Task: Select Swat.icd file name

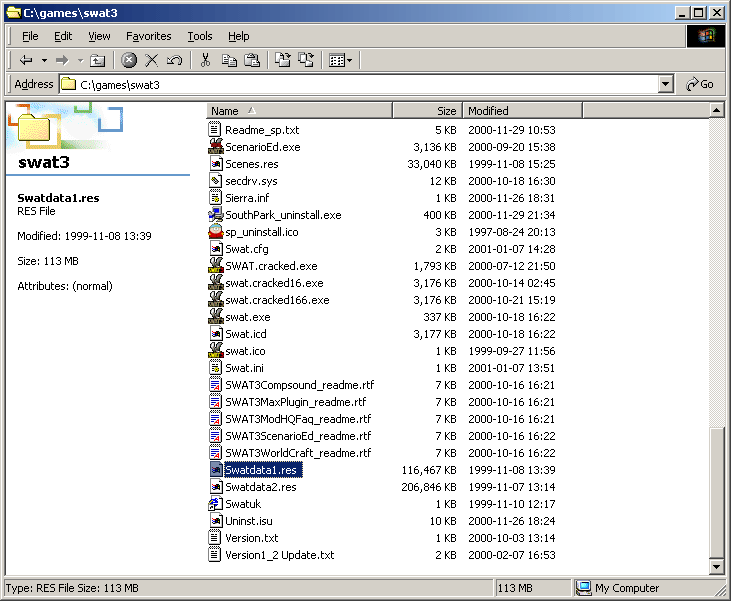Action: pos(246,334)
